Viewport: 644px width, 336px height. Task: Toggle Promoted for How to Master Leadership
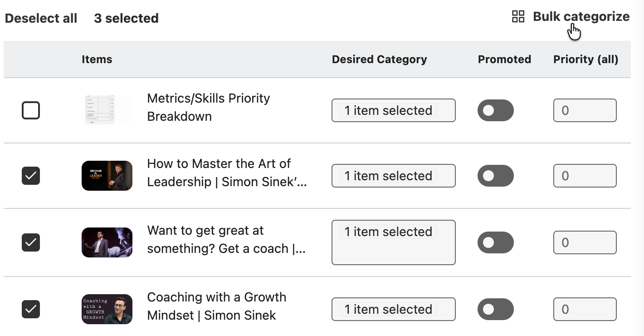point(495,176)
